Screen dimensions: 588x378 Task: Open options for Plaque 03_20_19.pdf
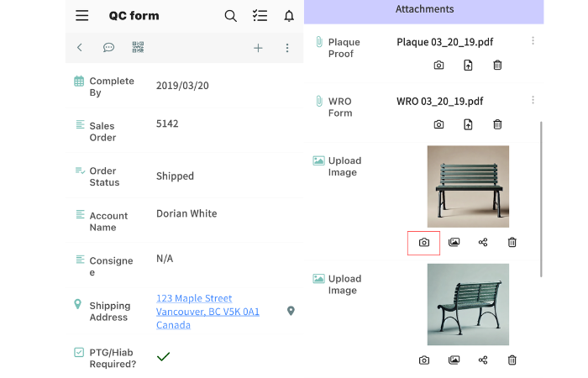(x=533, y=41)
